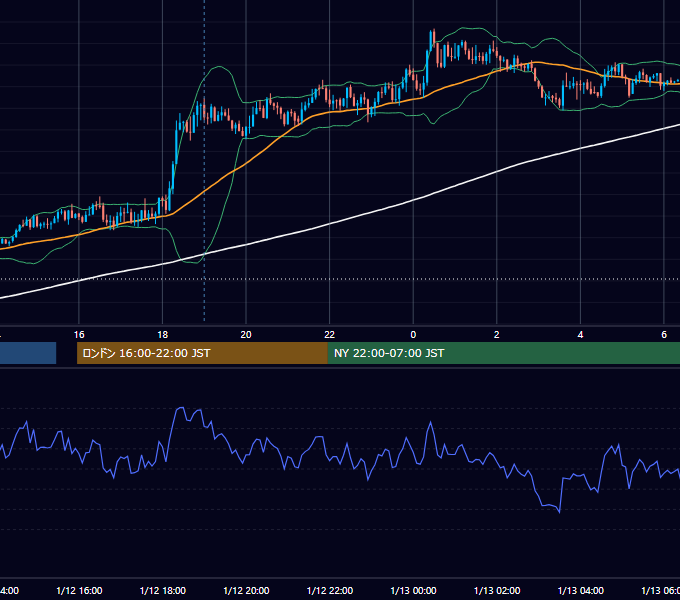Screen dimensions: 680x600
Task: Click the '1/12 20:00' date label
Action: [x=246, y=590]
